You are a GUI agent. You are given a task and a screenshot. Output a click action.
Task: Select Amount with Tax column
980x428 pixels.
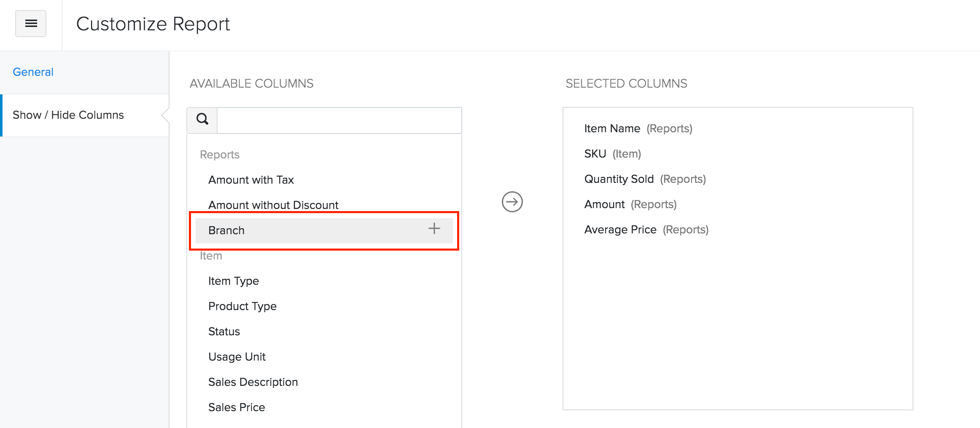[x=251, y=180]
